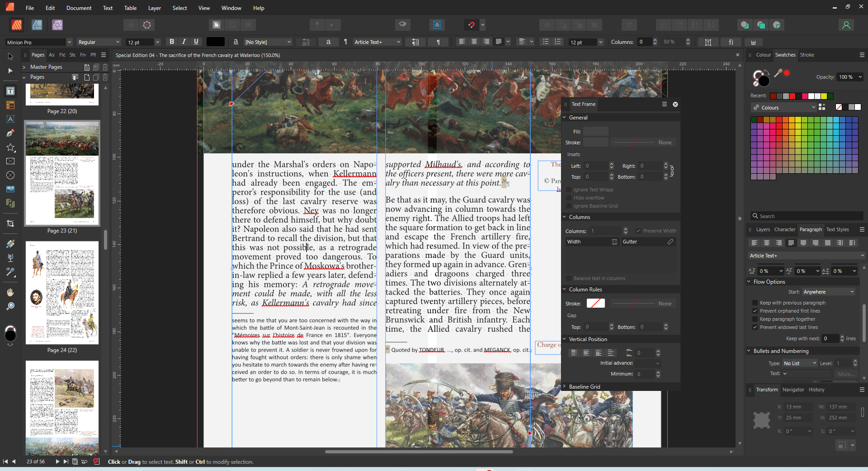The image size is (868, 471).
Task: Select the Colour Picker tool
Action: pyautogui.click(x=10, y=272)
